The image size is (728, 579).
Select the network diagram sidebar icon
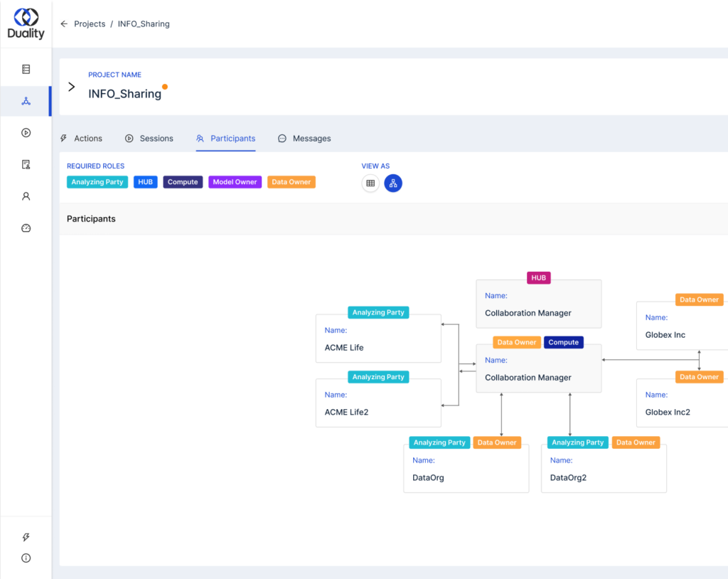coord(26,100)
